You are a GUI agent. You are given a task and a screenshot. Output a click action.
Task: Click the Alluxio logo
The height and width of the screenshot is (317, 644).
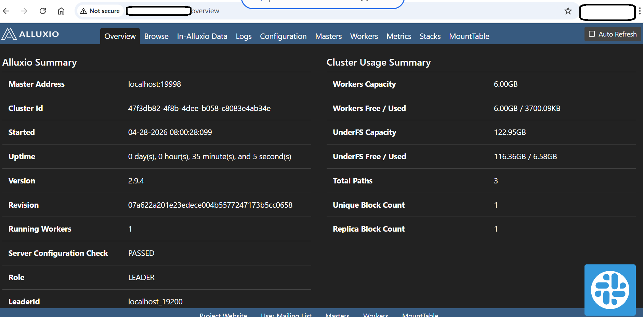30,34
